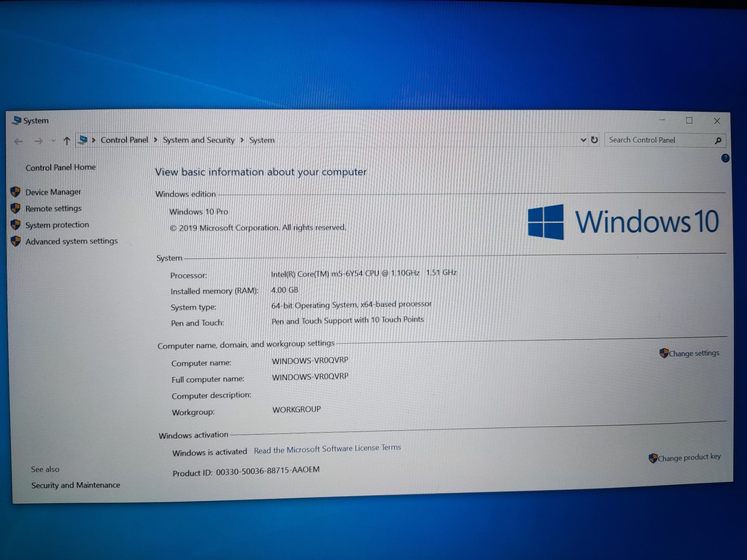Image resolution: width=747 pixels, height=560 pixels.
Task: Open System protection link
Action: click(57, 225)
